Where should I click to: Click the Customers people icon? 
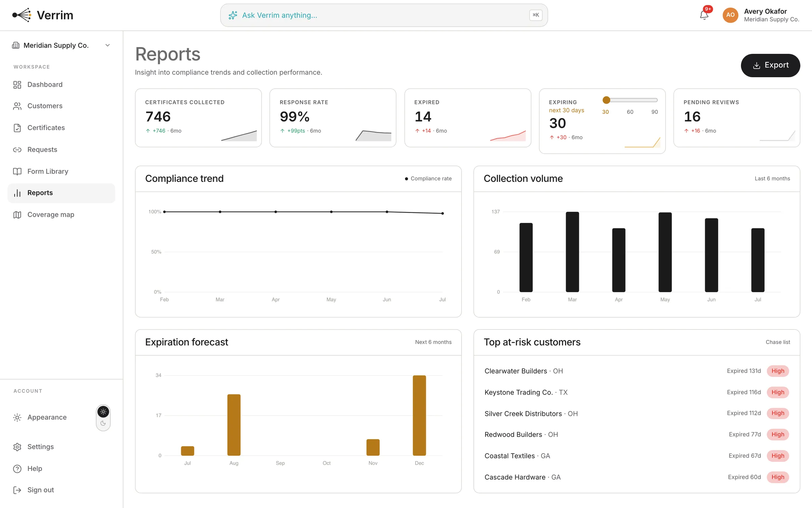point(17,106)
